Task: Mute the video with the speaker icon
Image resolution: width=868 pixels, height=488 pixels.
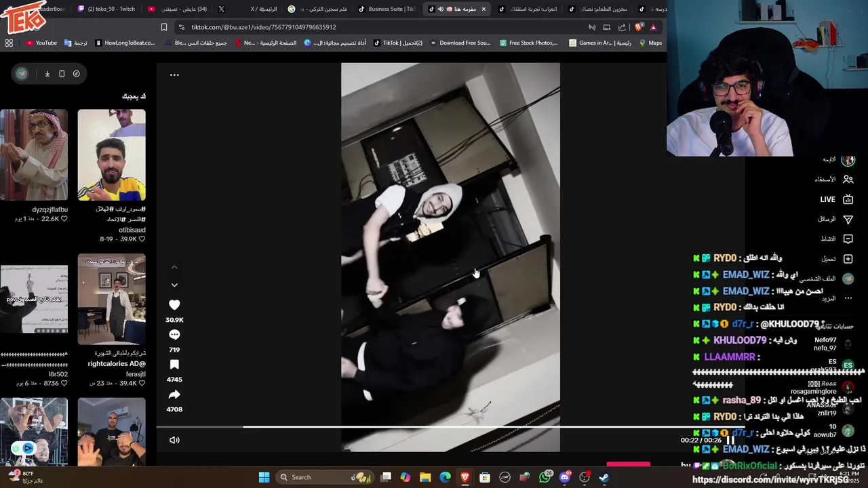Action: click(174, 440)
